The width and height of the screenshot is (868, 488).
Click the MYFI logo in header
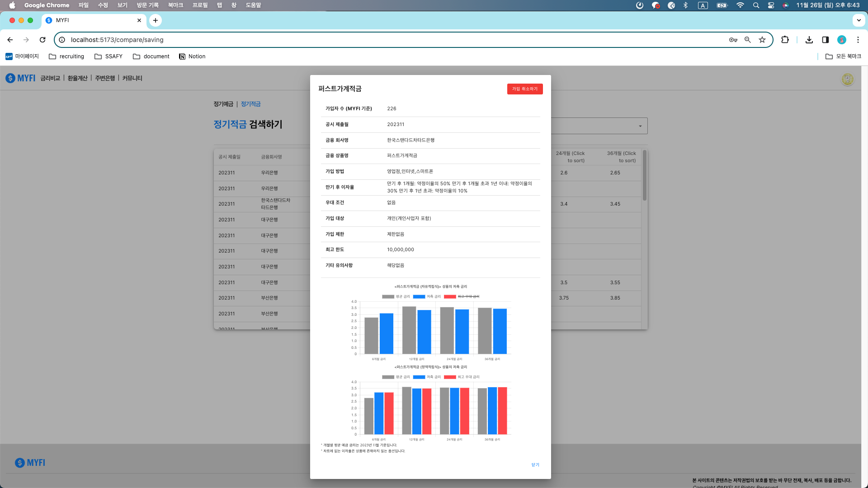tap(20, 78)
